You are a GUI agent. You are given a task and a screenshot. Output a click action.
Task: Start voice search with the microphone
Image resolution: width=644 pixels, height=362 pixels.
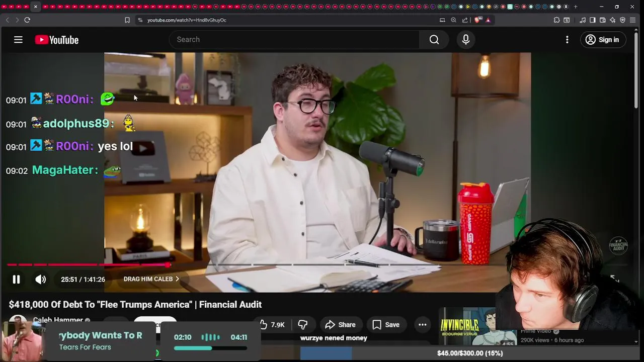(466, 40)
